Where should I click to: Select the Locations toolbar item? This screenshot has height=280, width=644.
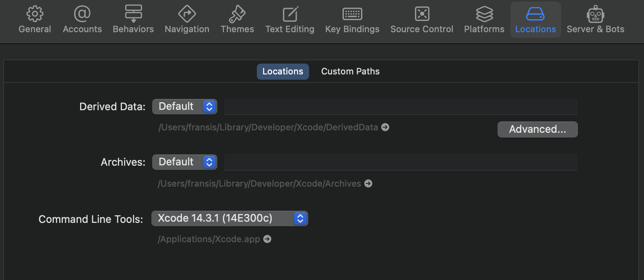(535, 20)
